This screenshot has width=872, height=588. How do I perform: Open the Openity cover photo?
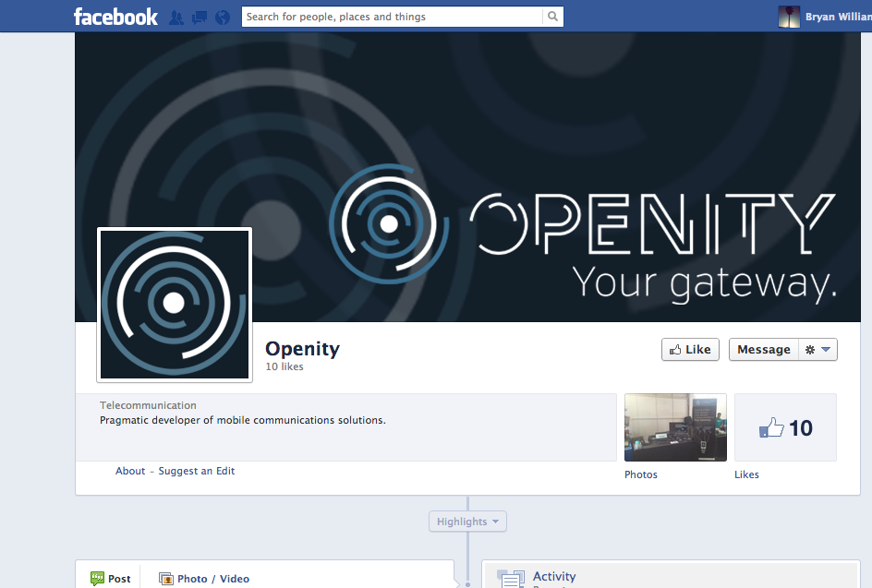pyautogui.click(x=467, y=176)
